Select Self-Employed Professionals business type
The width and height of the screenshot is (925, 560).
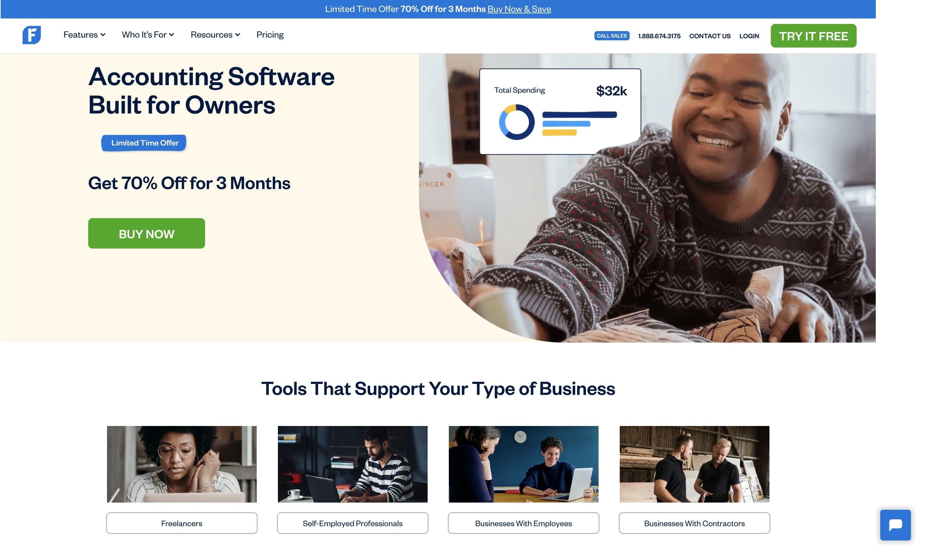coord(352,523)
